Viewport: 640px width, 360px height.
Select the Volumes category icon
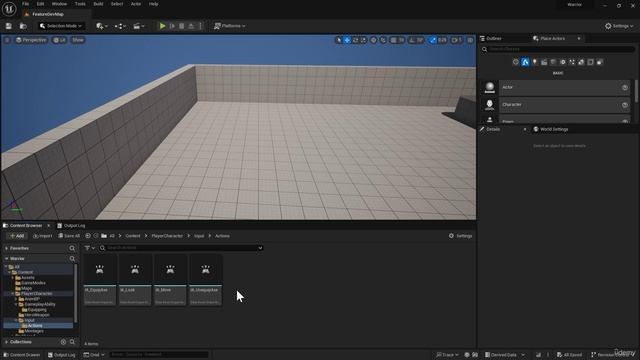pyautogui.click(x=591, y=62)
